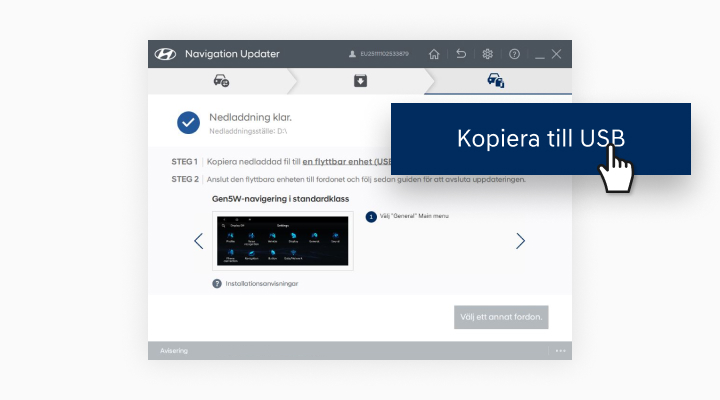
Task: Click the 'Välj ett annat fordon' button
Action: point(501,317)
